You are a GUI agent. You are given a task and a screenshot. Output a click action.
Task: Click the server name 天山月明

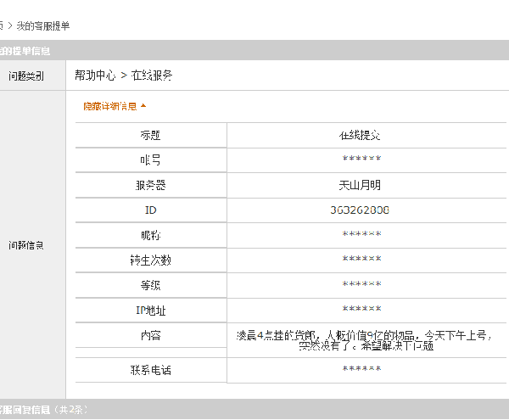pyautogui.click(x=361, y=184)
